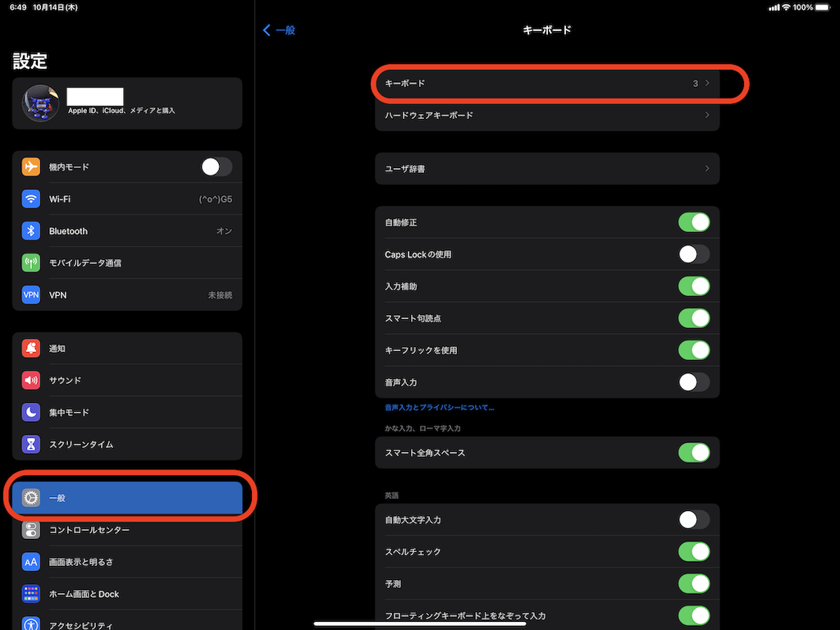Tap the 集中モード moon icon
This screenshot has height=630, width=840.
(x=31, y=412)
